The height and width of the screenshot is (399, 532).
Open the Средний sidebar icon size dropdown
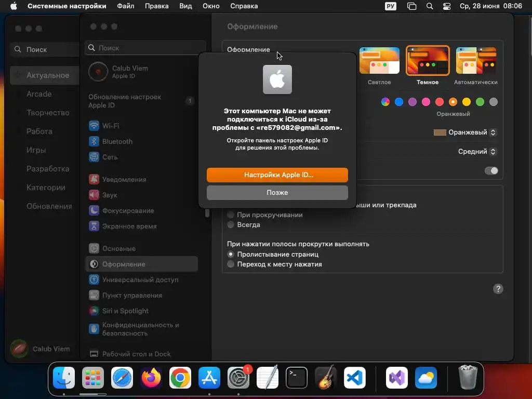click(x=478, y=151)
